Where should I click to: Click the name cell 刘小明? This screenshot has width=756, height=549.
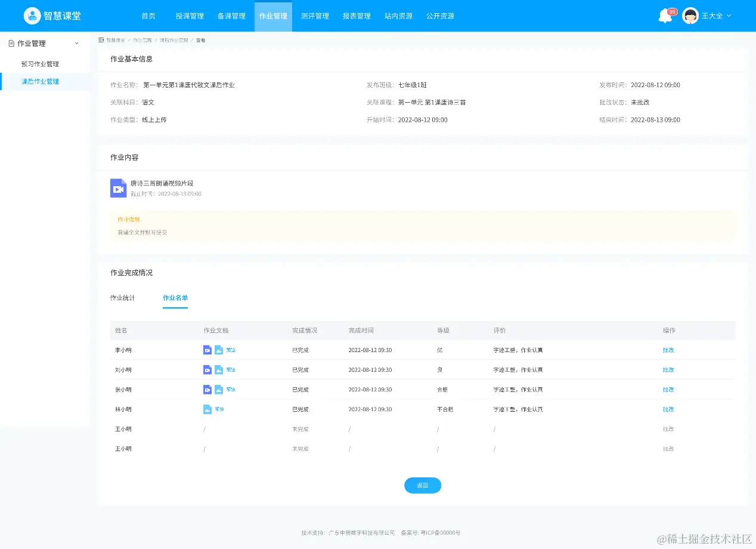pyautogui.click(x=123, y=370)
